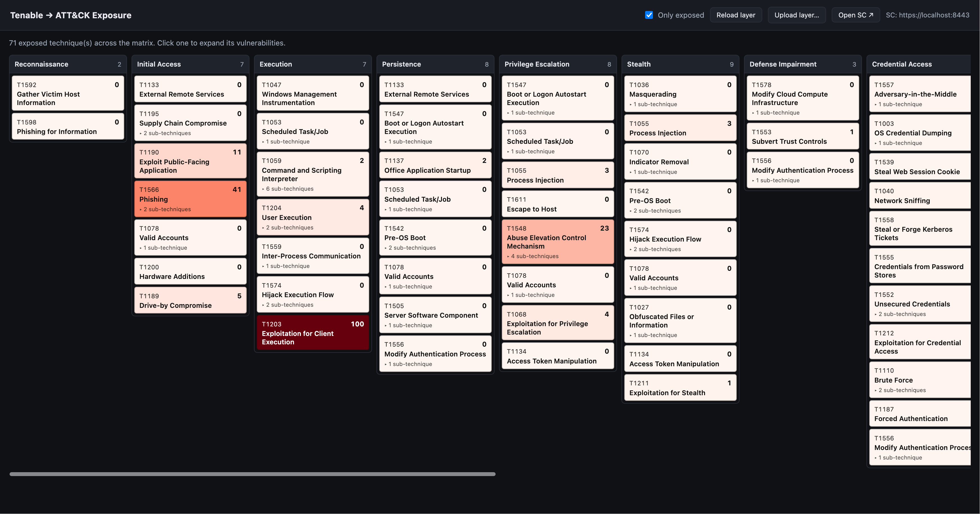Select T1203 Exploitation for Client Execution

pos(313,333)
